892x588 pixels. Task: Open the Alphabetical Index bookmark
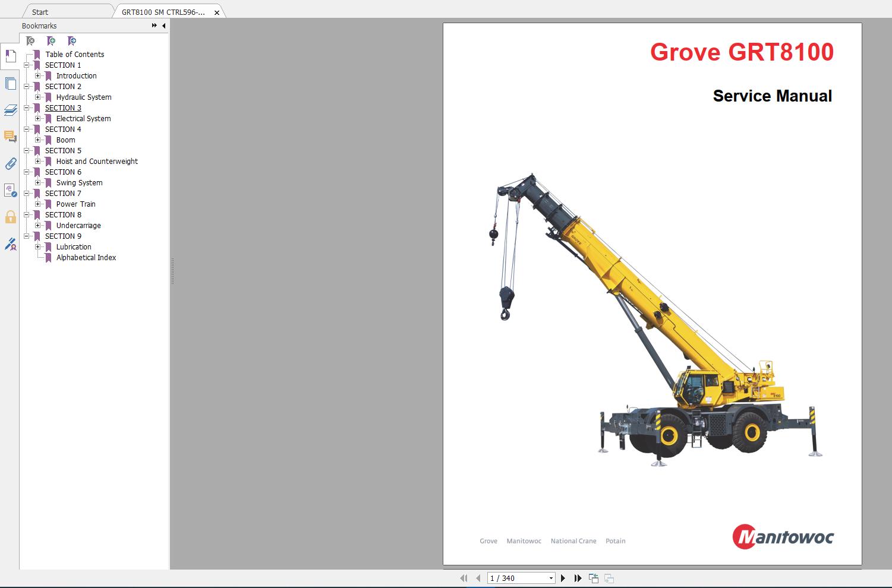click(x=86, y=257)
